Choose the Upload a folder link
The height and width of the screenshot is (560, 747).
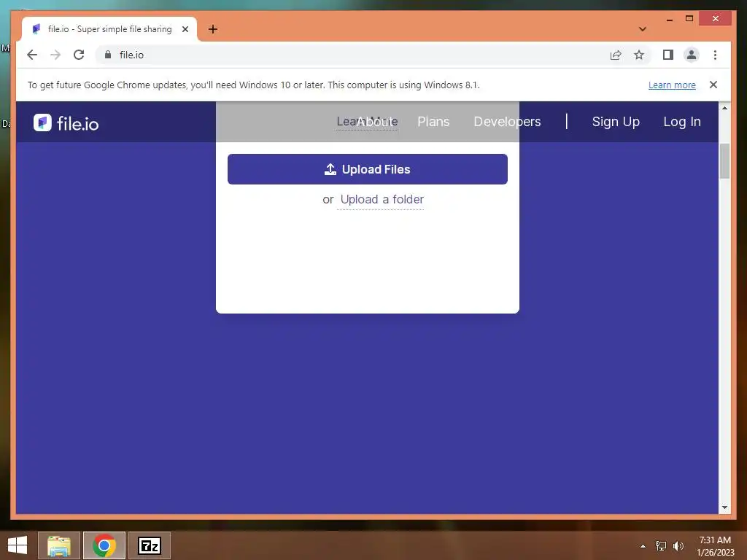[x=382, y=199]
